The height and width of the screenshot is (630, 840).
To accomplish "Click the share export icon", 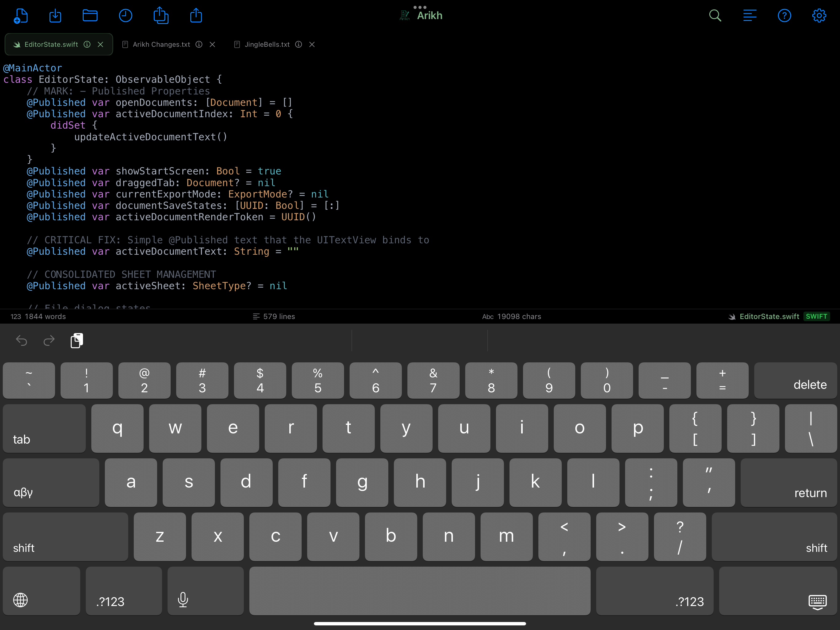I will point(196,16).
